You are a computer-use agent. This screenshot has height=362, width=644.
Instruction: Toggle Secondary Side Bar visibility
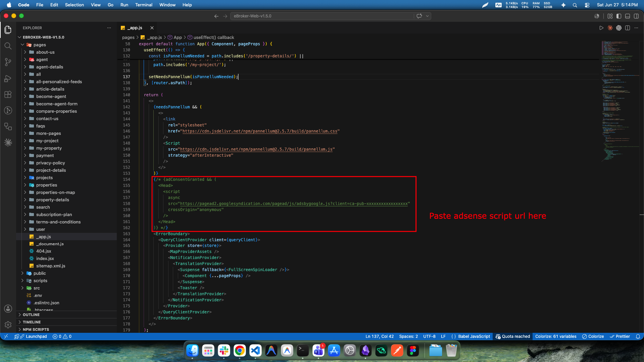pyautogui.click(x=636, y=16)
